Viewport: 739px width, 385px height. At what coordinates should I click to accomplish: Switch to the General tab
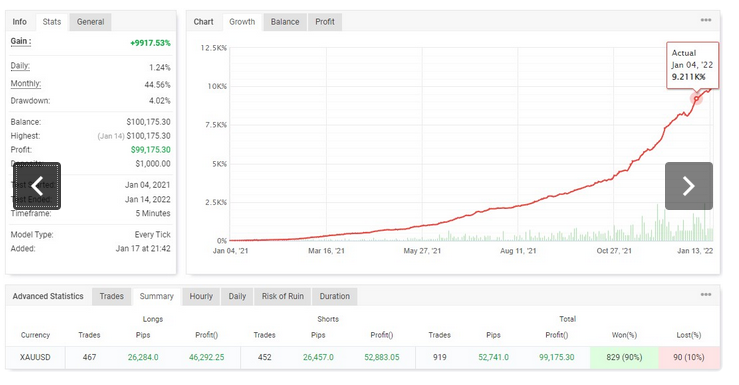tap(90, 22)
